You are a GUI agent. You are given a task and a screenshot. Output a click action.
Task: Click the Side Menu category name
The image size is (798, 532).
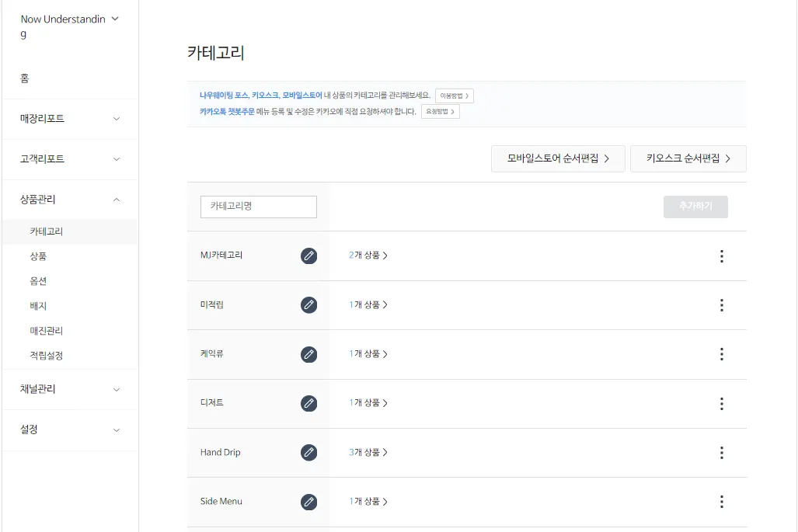221,502
